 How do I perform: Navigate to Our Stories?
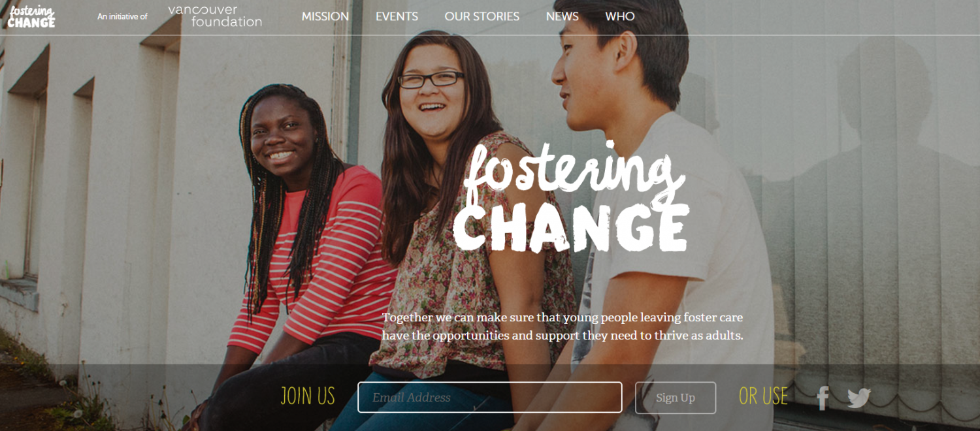[482, 16]
